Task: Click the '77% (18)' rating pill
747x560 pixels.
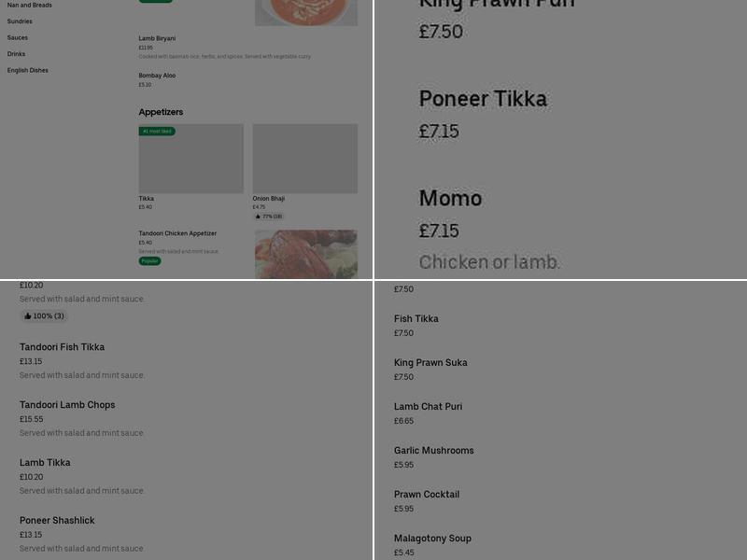Action: 268,216
